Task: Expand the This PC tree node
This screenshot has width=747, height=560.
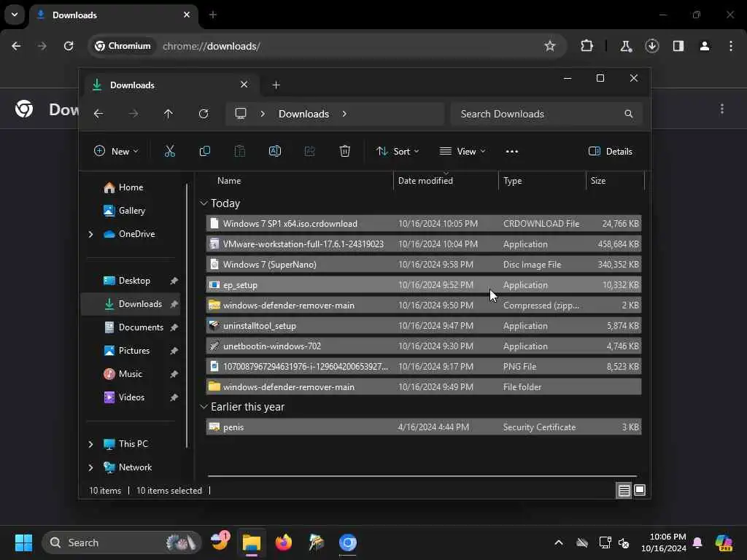Action: click(91, 444)
